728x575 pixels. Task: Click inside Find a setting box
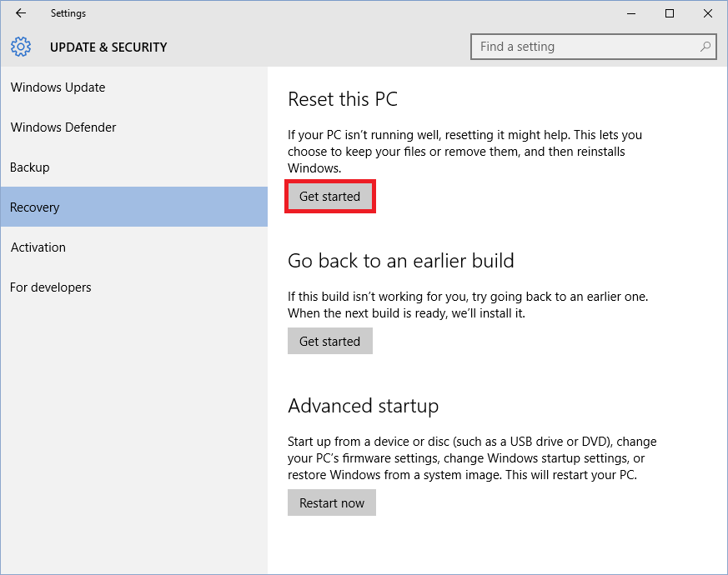(x=594, y=47)
